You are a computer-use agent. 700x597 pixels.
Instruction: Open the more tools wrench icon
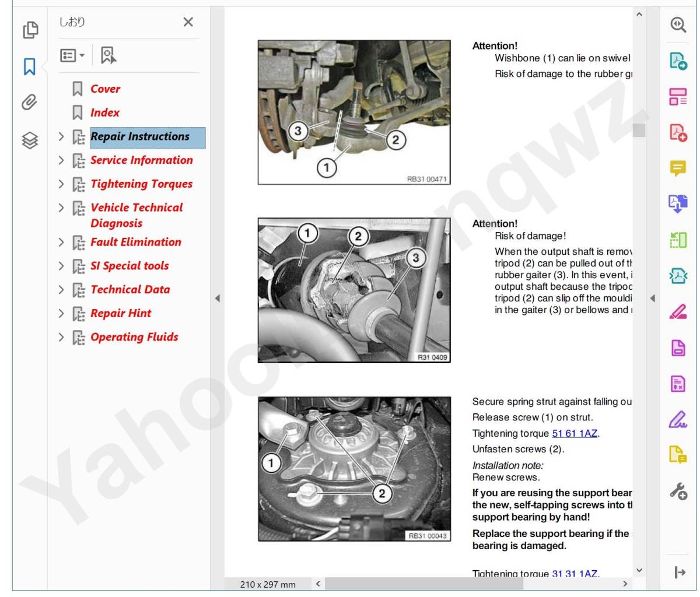[x=678, y=491]
